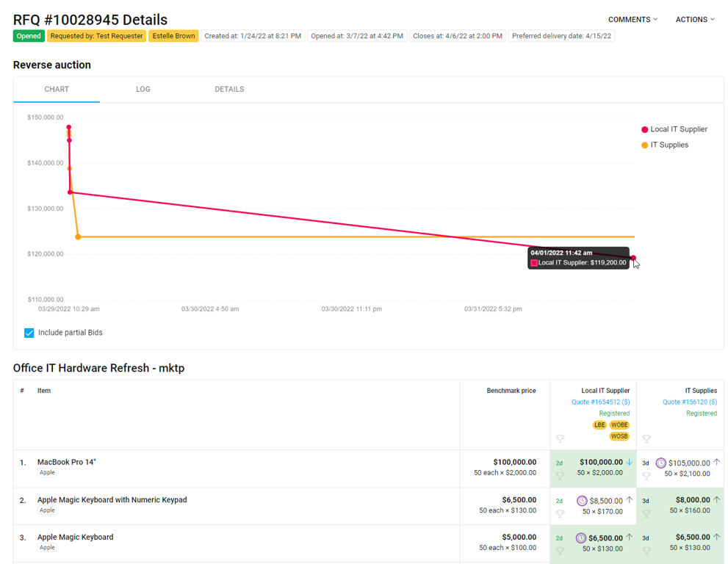This screenshot has height=564, width=728.
Task: Switch to the DETAILS tab
Action: [229, 89]
